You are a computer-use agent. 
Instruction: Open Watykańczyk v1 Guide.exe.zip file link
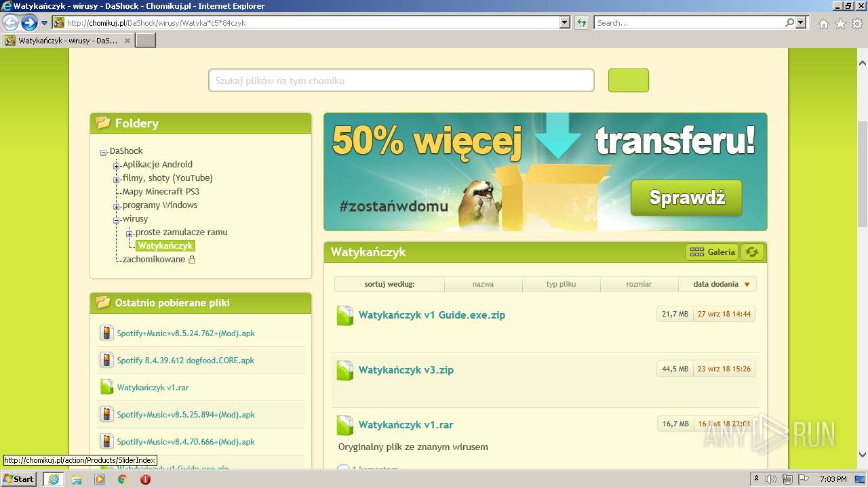click(432, 315)
